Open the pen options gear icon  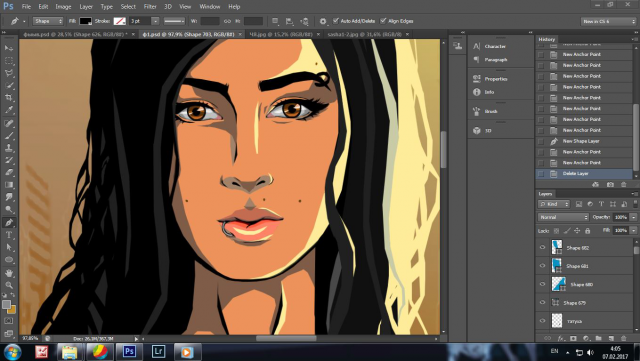pos(323,21)
